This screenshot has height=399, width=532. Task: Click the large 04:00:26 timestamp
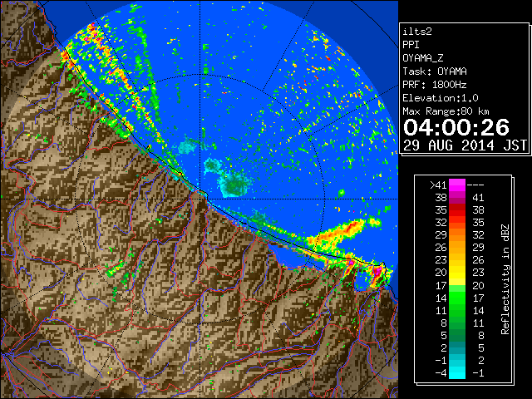tap(456, 127)
